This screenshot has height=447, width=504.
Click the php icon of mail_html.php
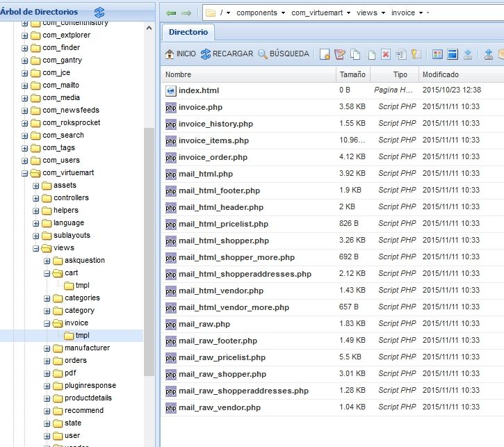[171, 174]
